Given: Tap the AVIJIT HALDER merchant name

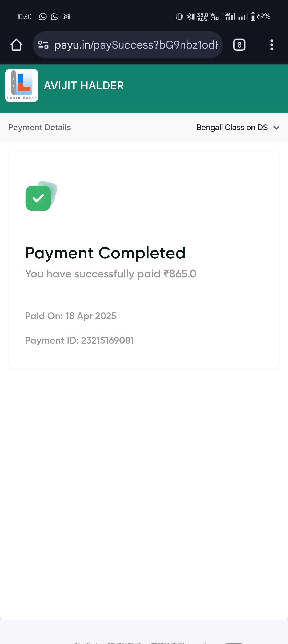Looking at the screenshot, I should click(84, 86).
